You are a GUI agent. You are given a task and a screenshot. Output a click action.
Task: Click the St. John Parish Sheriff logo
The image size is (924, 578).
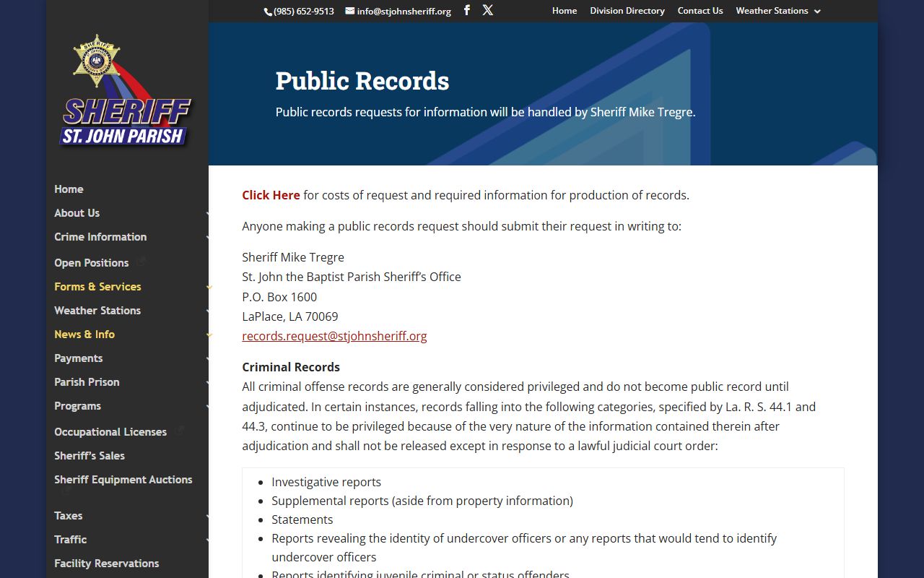click(x=126, y=92)
